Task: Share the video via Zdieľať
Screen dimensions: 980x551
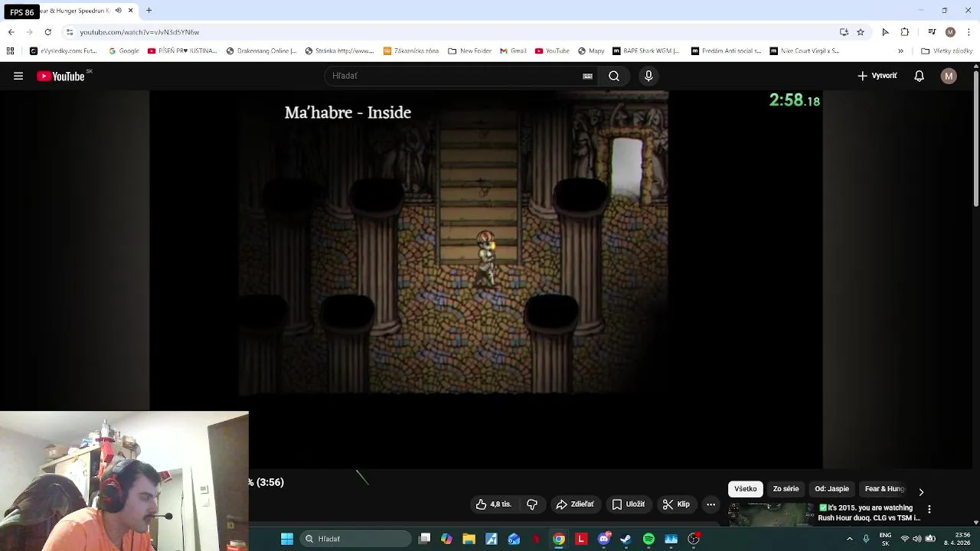Action: click(x=575, y=504)
